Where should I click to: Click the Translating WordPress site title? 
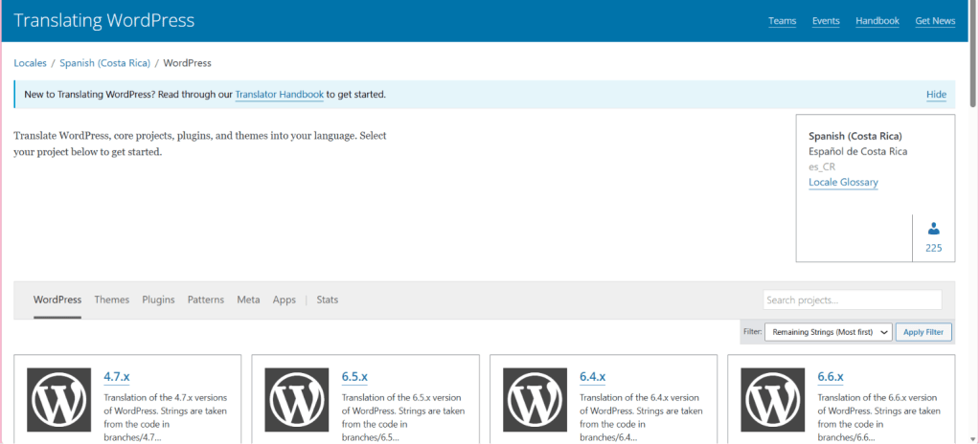tap(104, 21)
